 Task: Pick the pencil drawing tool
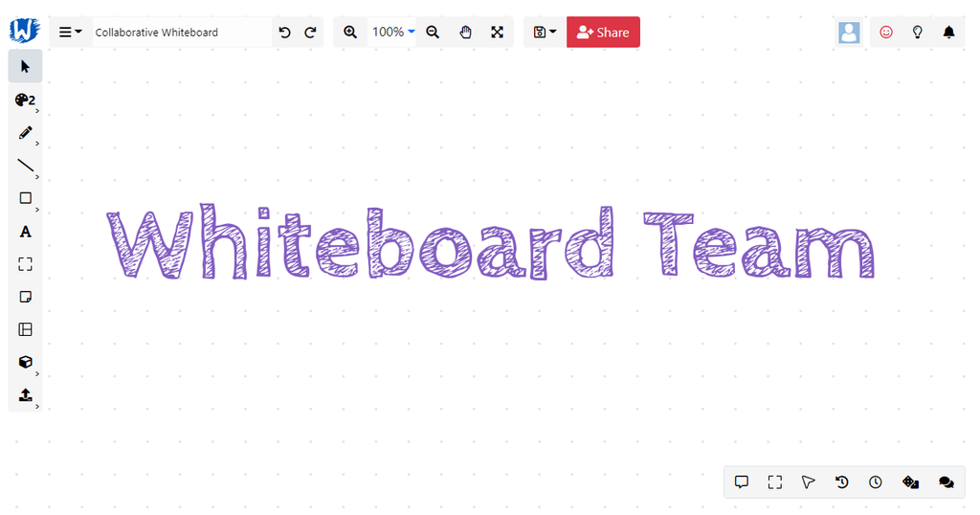point(25,133)
